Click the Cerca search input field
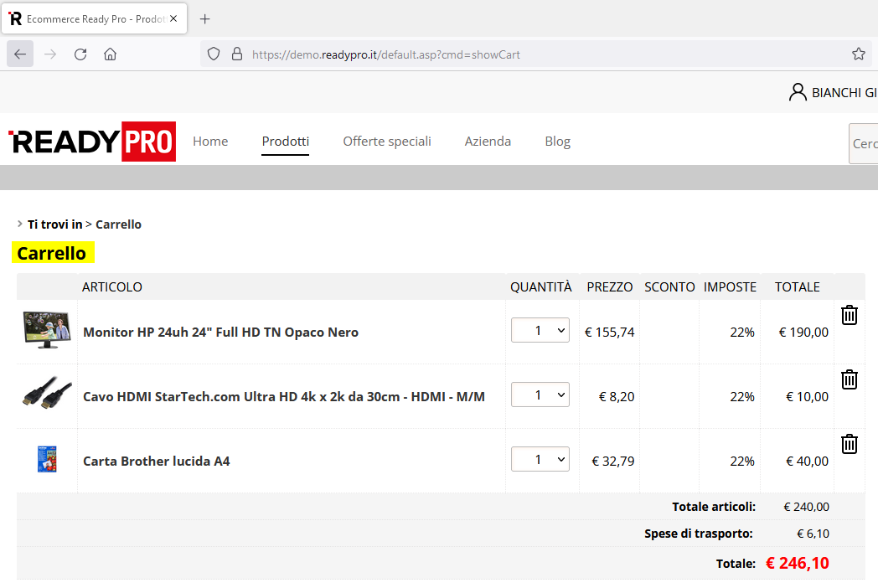The height and width of the screenshot is (588, 878). click(x=864, y=144)
